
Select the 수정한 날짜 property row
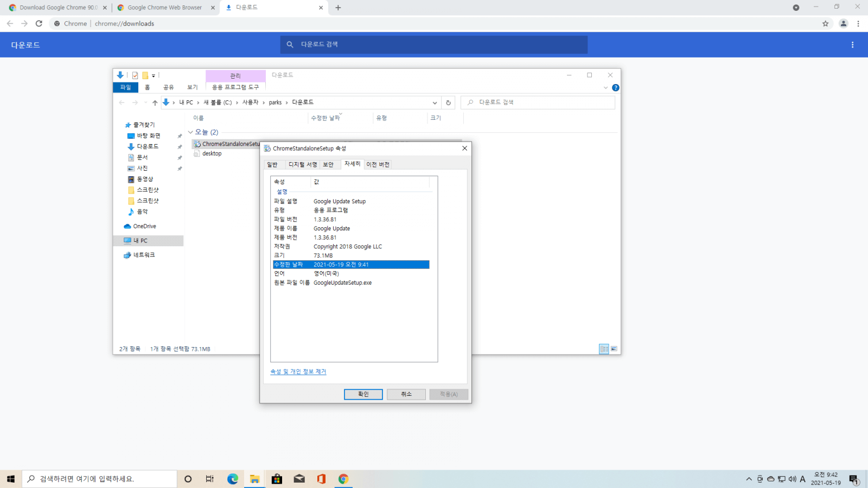(x=351, y=265)
